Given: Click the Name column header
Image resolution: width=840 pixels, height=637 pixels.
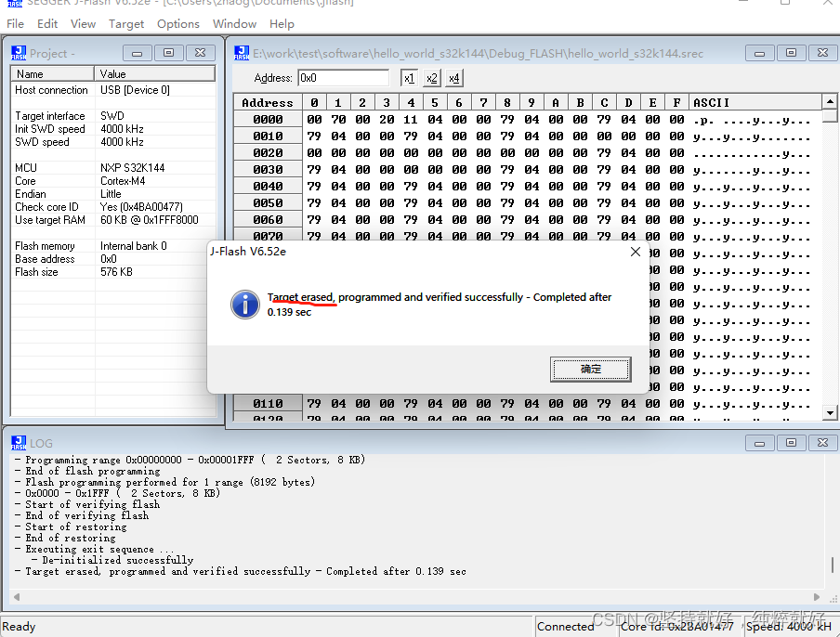Looking at the screenshot, I should pyautogui.click(x=52, y=74).
